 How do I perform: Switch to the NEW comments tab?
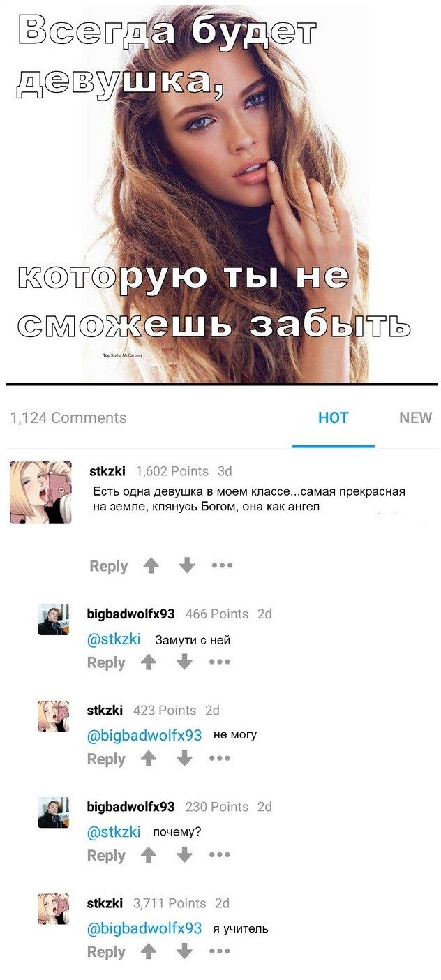[415, 418]
